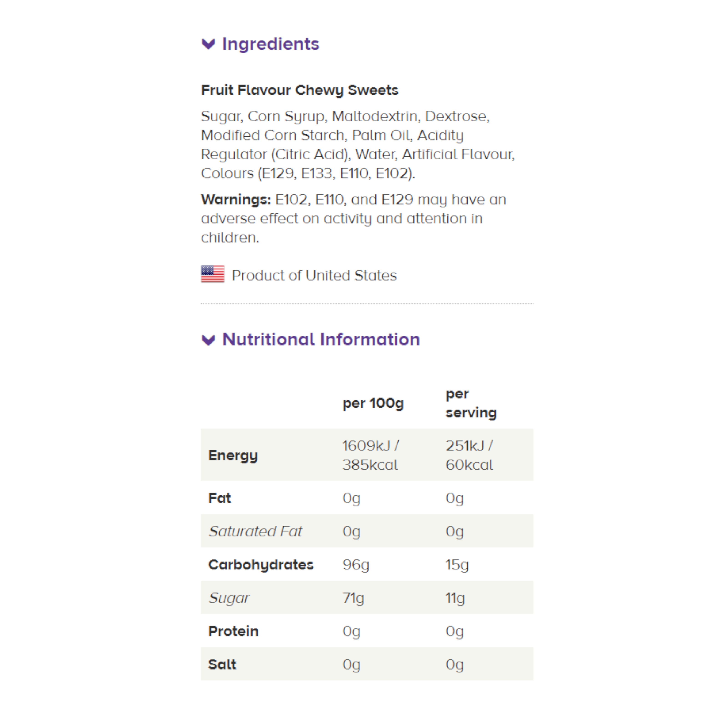This screenshot has height=728, width=728.
Task: Click the Fruit Flavour Chewy Sweets title
Action: [300, 91]
